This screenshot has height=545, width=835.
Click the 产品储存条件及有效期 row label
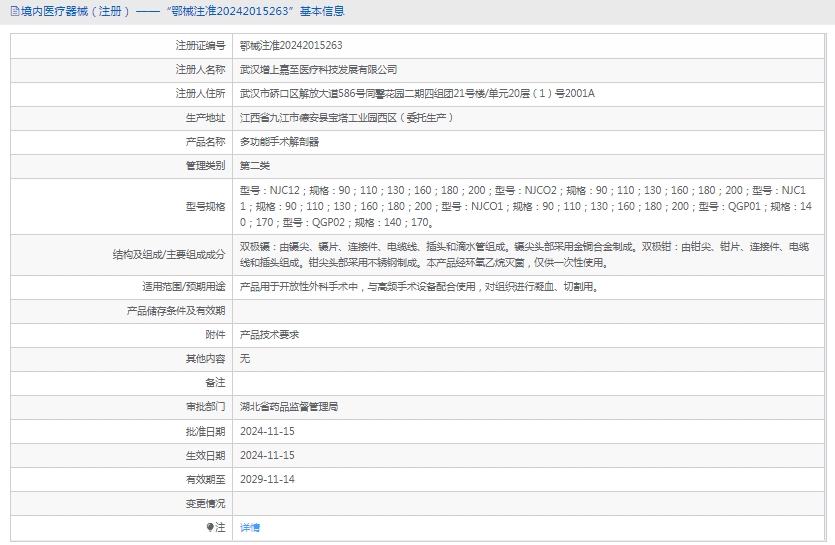click(x=176, y=311)
